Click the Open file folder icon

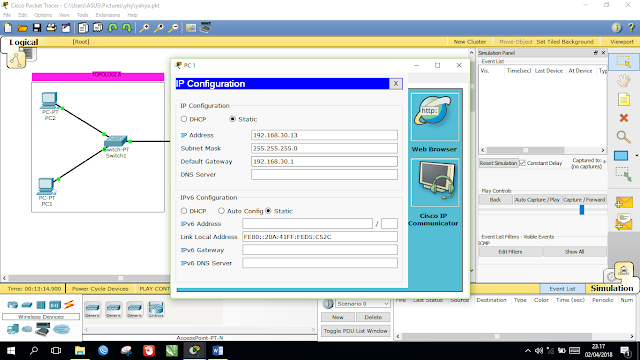(22, 28)
